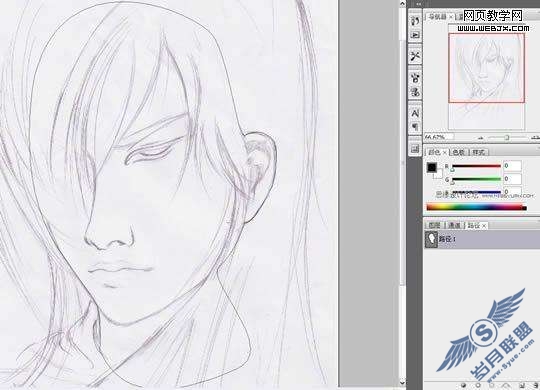Image resolution: width=540 pixels, height=390 pixels.
Task: Switch to the Channels (通道) tab
Action: click(455, 225)
